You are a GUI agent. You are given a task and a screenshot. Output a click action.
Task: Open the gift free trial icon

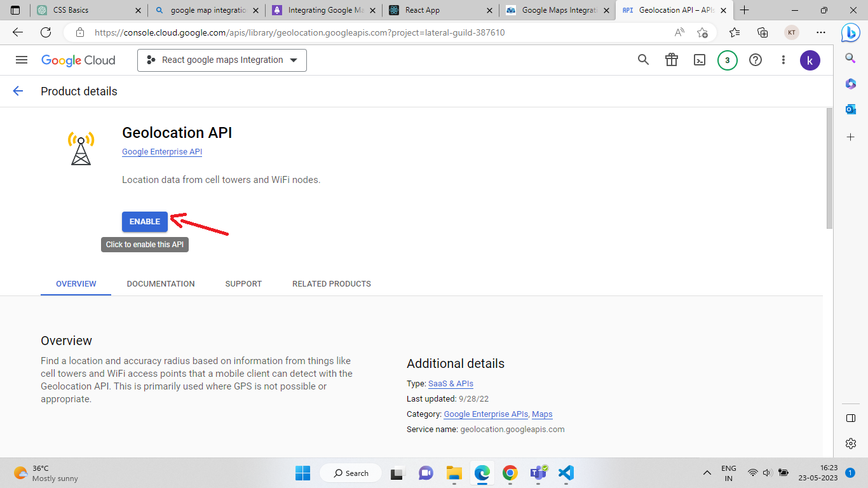pos(672,60)
